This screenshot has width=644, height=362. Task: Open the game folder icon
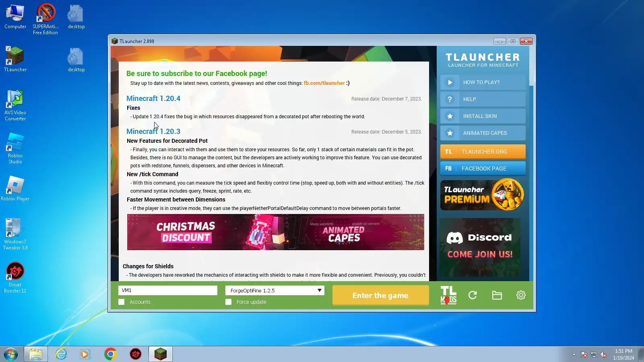pos(497,295)
